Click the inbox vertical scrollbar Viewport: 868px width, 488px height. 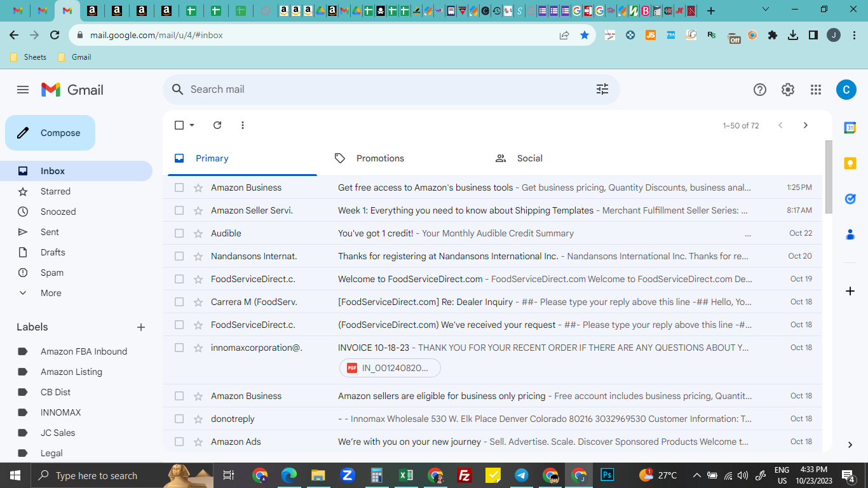click(829, 177)
